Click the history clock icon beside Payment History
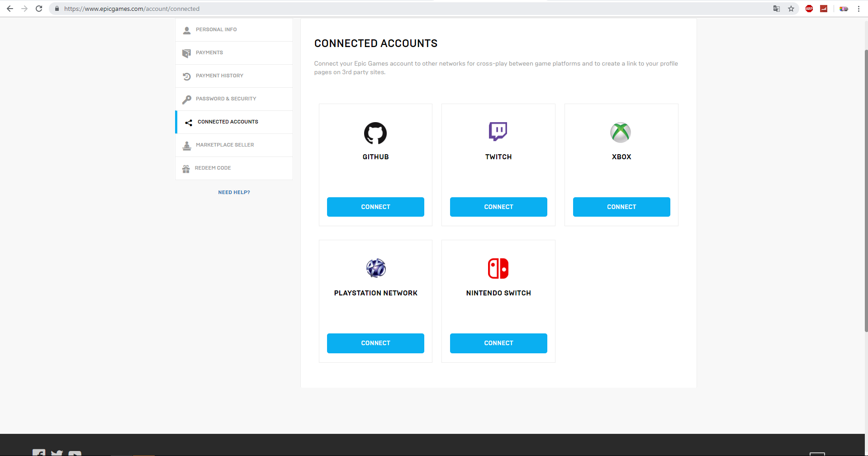The height and width of the screenshot is (456, 868). (187, 76)
